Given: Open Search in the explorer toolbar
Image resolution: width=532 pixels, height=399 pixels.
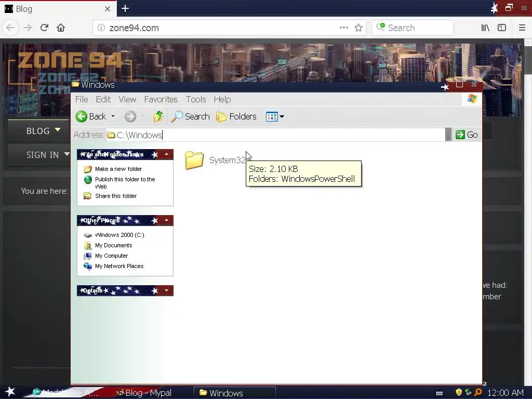Looking at the screenshot, I should coord(190,116).
